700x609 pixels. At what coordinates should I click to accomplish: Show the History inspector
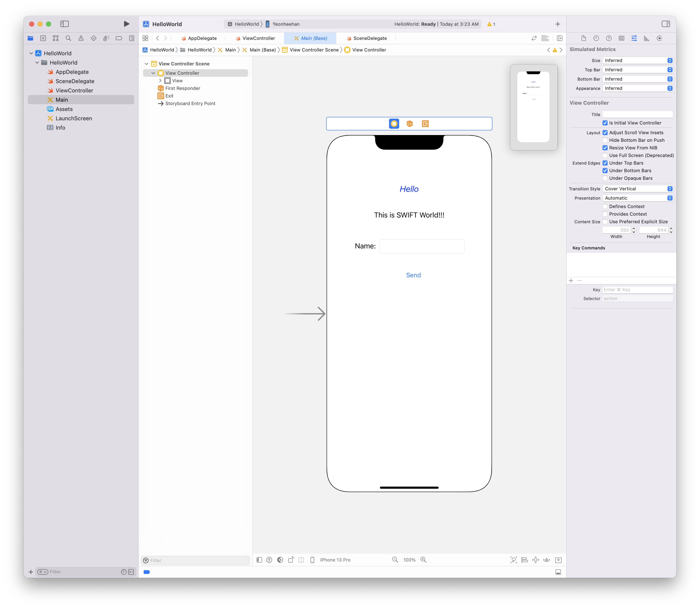click(596, 38)
